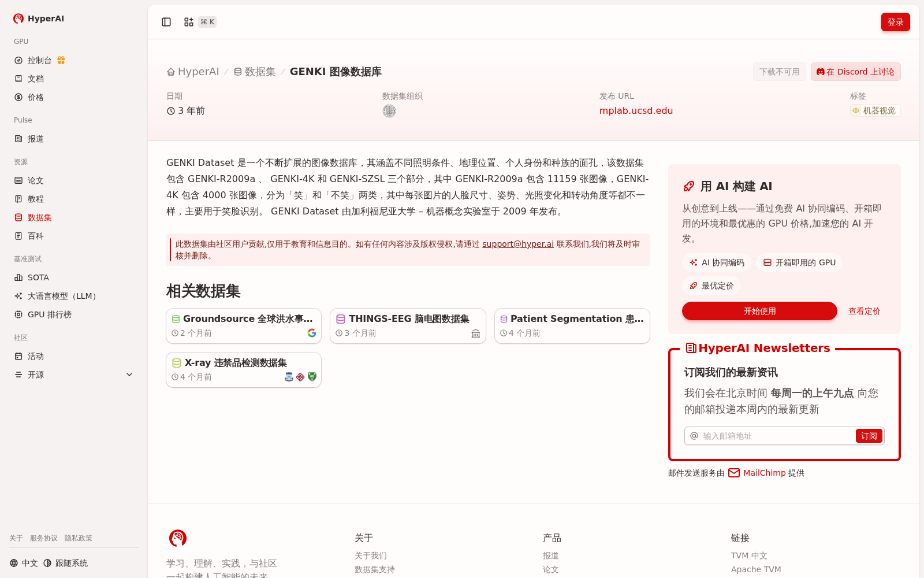The width and height of the screenshot is (924, 578).
Task: Click 关于我们 footer link
Action: coord(371,555)
